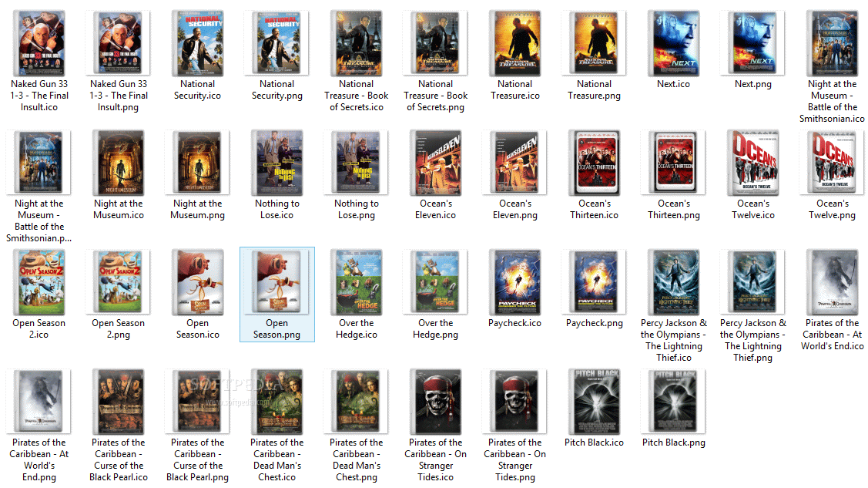Screen dimensions: 868x488
Task: Choose Pirates Dead Man's Chest.ico icon
Action: 276,402
